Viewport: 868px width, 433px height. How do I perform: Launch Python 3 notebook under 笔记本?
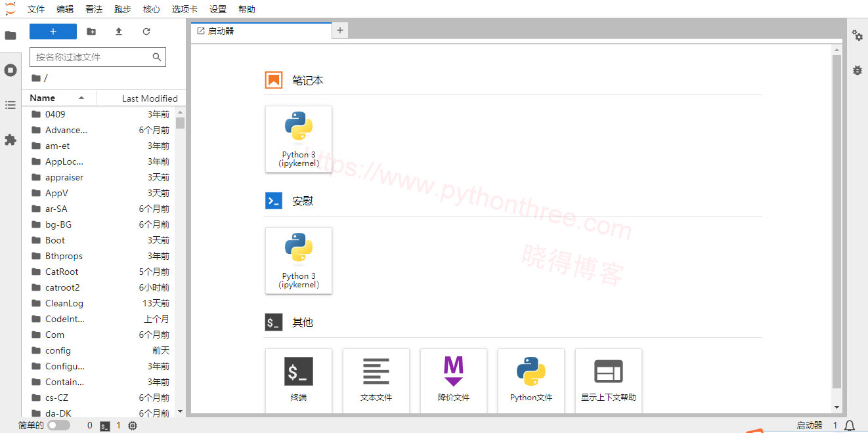point(299,139)
